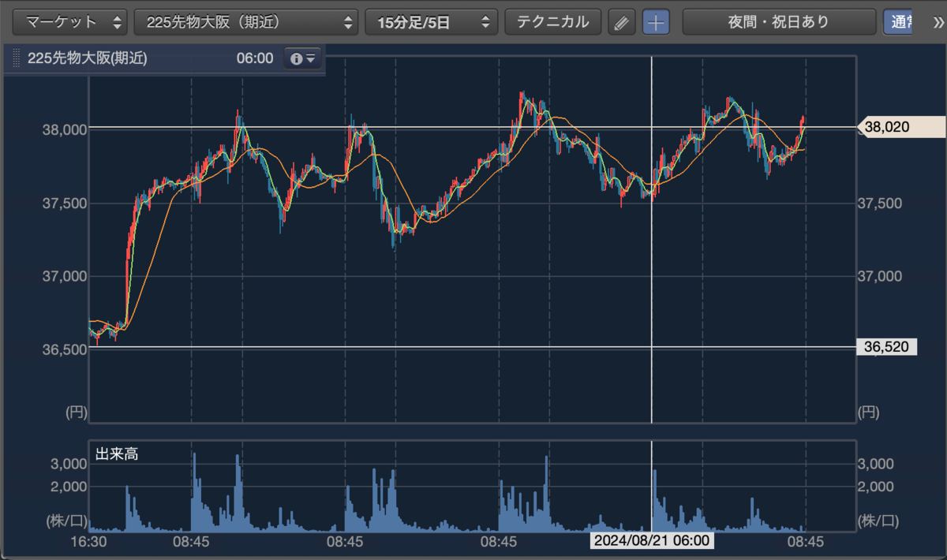Open the マーケット dropdown
The image size is (947, 560).
click(69, 22)
